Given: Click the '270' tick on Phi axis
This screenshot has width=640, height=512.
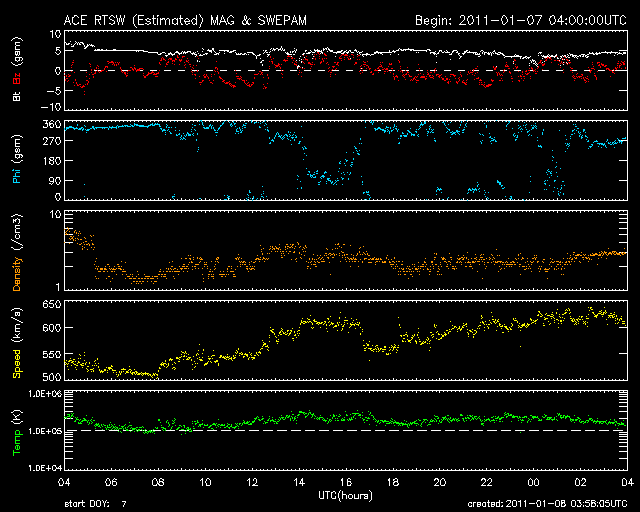Looking at the screenshot, I should 51,141.
